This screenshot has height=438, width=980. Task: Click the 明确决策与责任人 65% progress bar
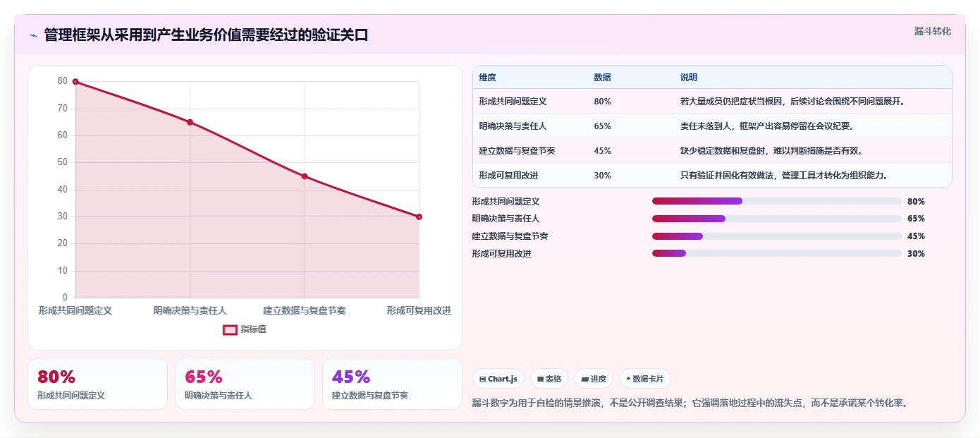pyautogui.click(x=777, y=219)
